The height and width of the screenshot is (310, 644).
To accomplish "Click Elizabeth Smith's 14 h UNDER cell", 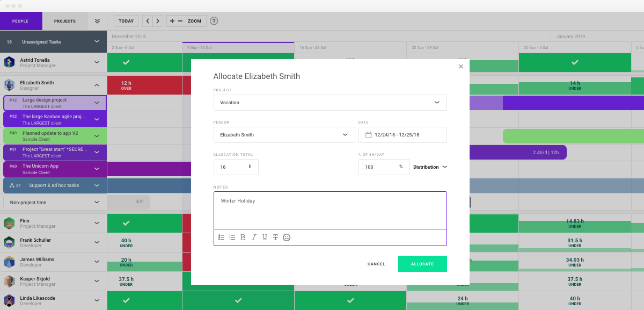I will [x=575, y=85].
